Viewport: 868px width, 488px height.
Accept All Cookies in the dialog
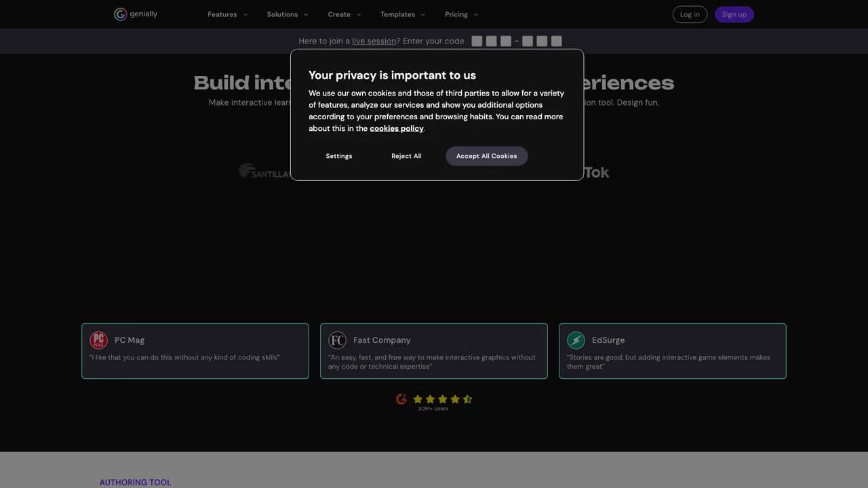coord(487,156)
